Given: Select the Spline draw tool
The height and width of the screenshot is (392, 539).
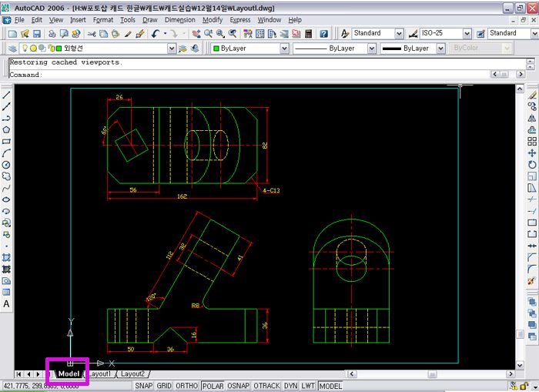Looking at the screenshot, I should click(6, 188).
